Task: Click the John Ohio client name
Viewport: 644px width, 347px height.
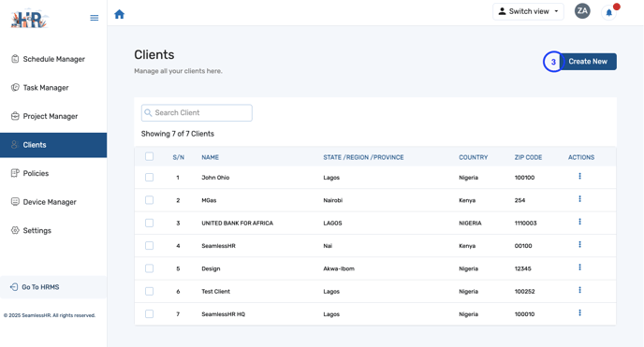Action: (x=215, y=178)
